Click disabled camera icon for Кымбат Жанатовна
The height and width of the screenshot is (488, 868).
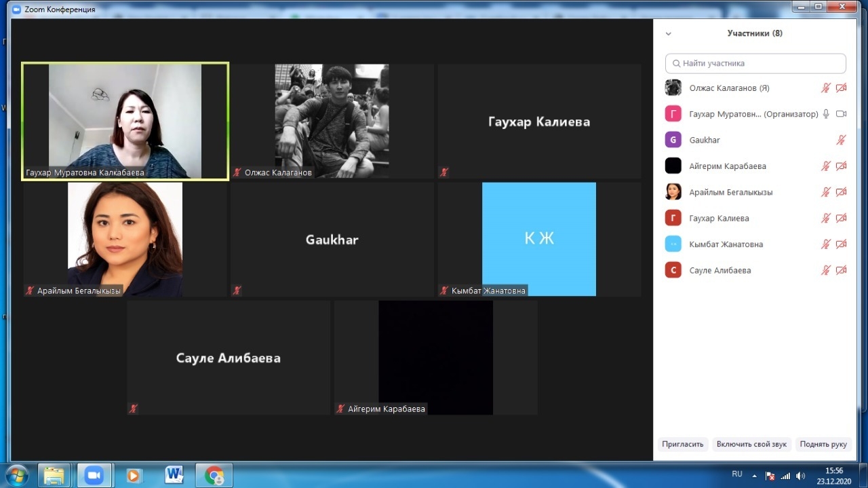pos(842,244)
